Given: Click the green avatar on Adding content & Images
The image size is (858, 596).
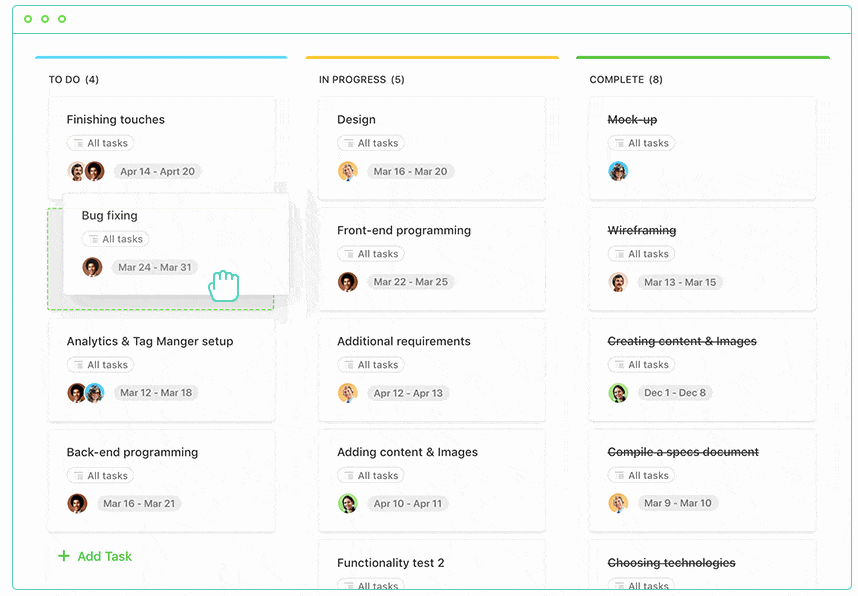Looking at the screenshot, I should 348,503.
